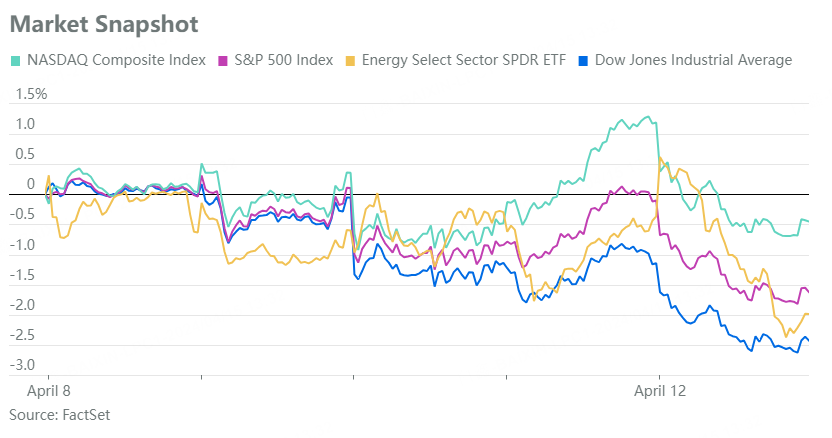
Task: Toggle the S&P 500 Index legend label
Action: click(283, 60)
